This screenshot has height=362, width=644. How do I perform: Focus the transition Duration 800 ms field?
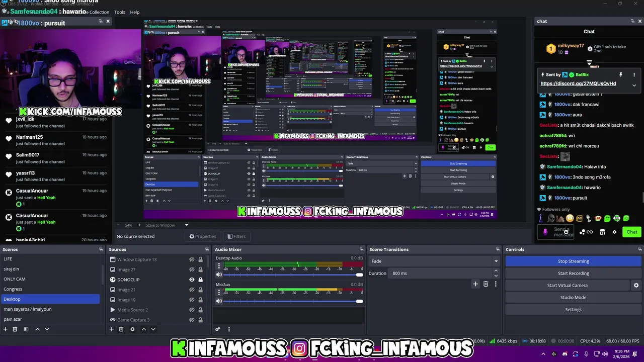440,273
